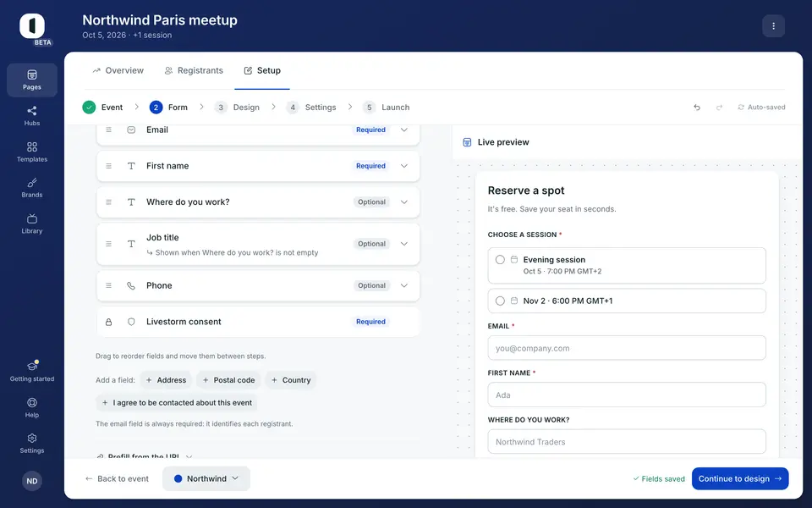Go to step 4 Settings
812x508 pixels.
(311, 108)
